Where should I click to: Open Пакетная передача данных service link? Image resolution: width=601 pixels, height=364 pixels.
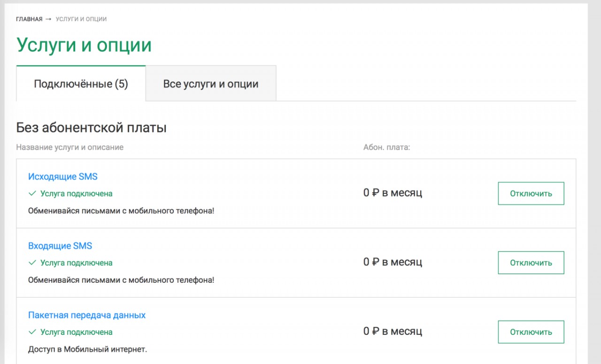[x=87, y=315]
